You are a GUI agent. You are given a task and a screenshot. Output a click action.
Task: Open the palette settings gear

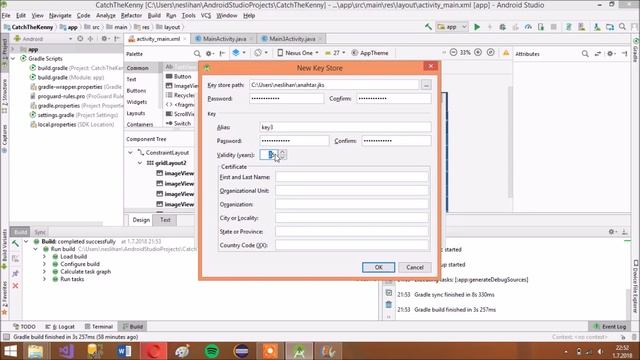pyautogui.click(x=209, y=53)
